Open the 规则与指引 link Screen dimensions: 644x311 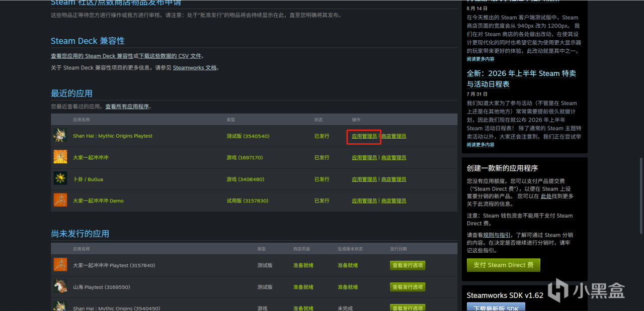(497, 235)
